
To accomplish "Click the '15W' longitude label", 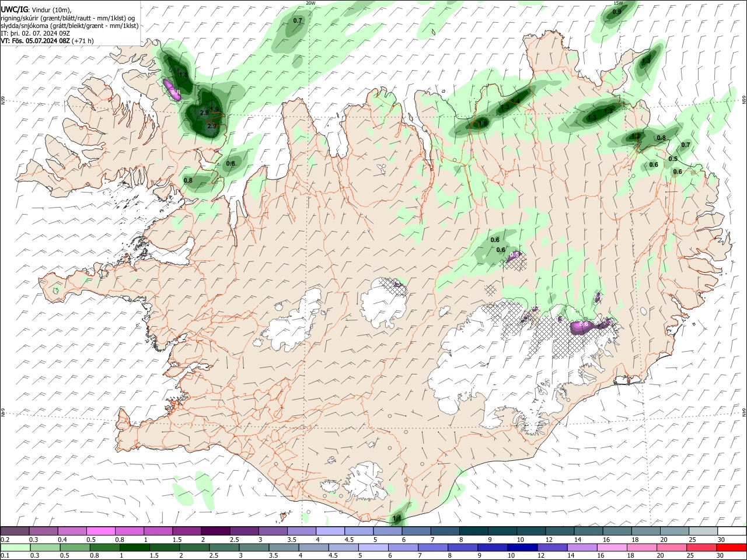I will pyautogui.click(x=618, y=3).
